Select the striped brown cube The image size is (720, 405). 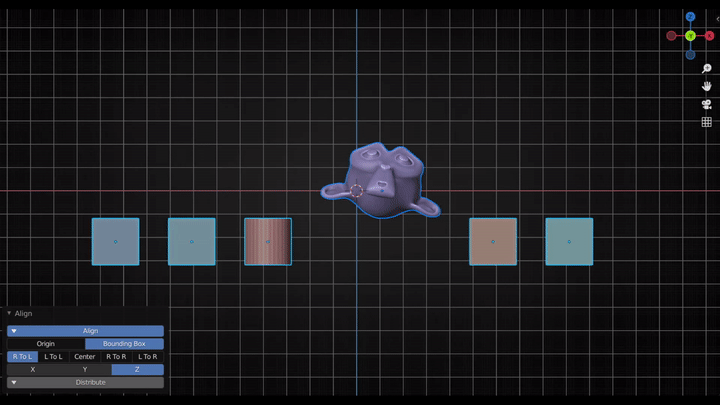(268, 242)
